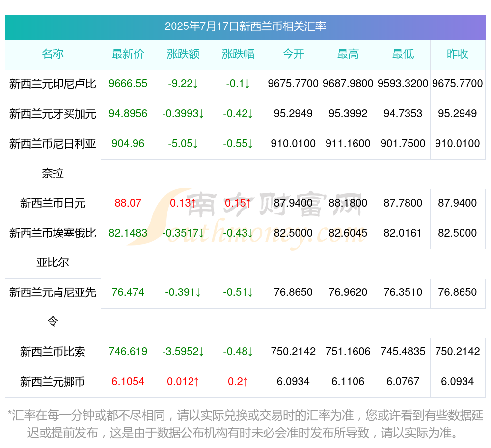Click the 涨跌幅 column header
This screenshot has height=448, width=491.
tap(238, 54)
